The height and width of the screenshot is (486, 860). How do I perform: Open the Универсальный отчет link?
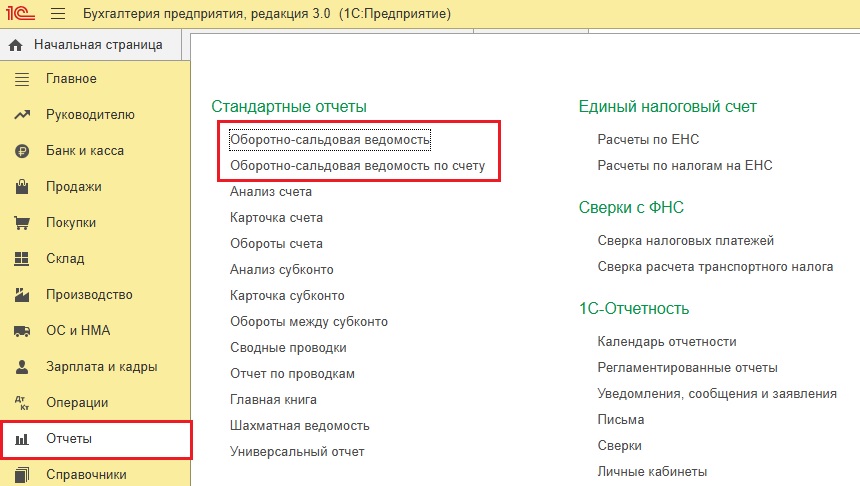click(297, 452)
